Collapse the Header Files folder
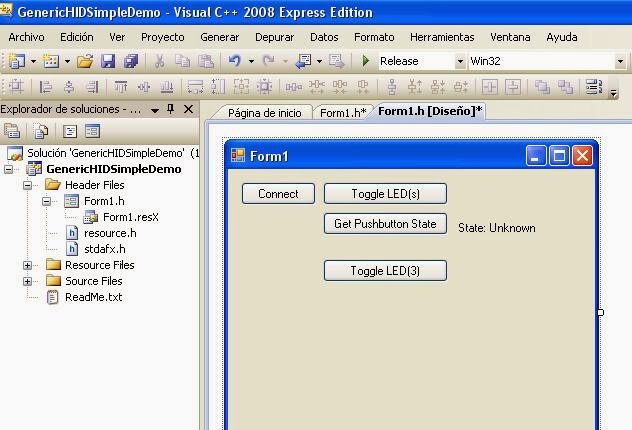 [x=27, y=185]
